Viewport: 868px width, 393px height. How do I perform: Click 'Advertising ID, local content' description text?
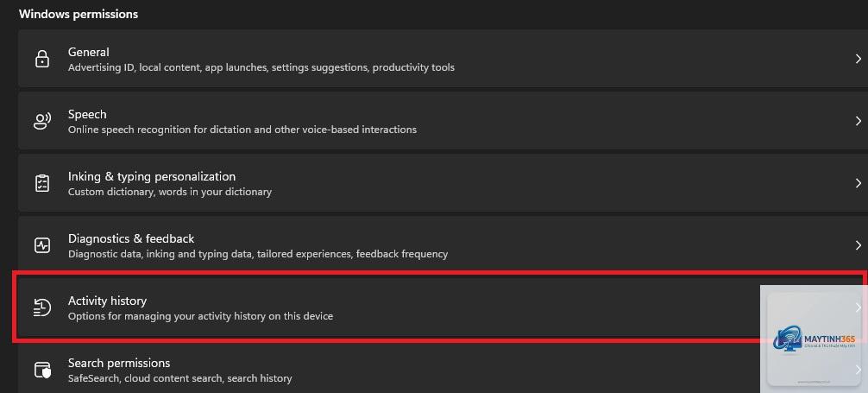coord(261,67)
